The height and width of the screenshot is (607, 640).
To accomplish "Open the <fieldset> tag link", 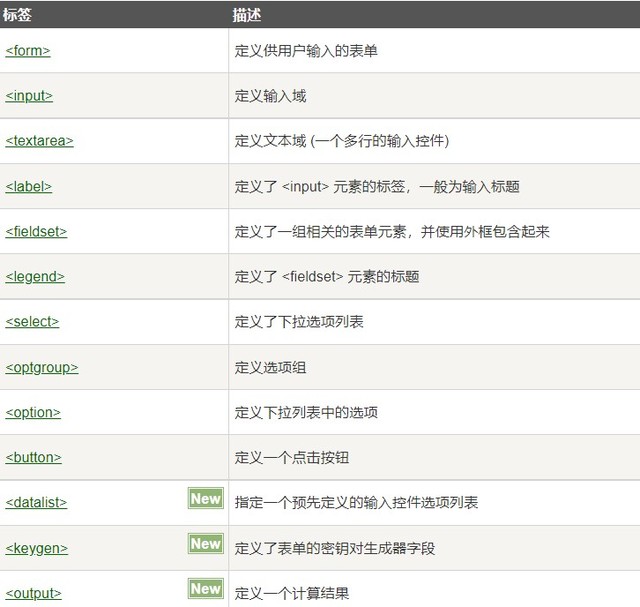I will coord(36,231).
